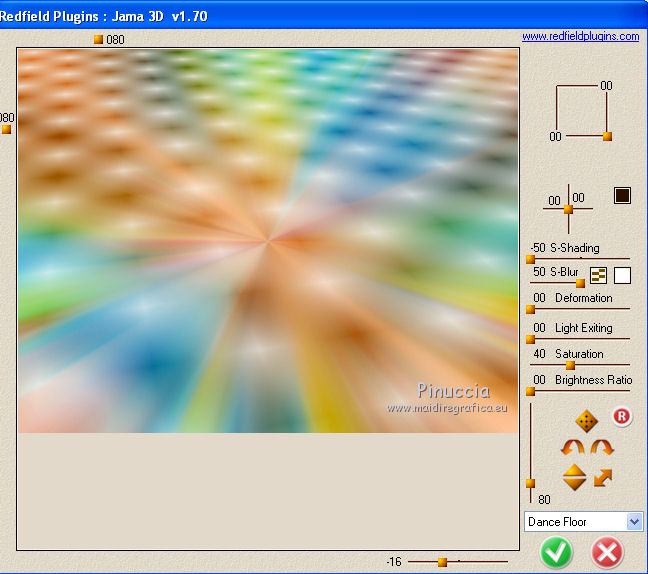Click the square corner handle control
Screen dimensions: 648x574
coord(607,136)
